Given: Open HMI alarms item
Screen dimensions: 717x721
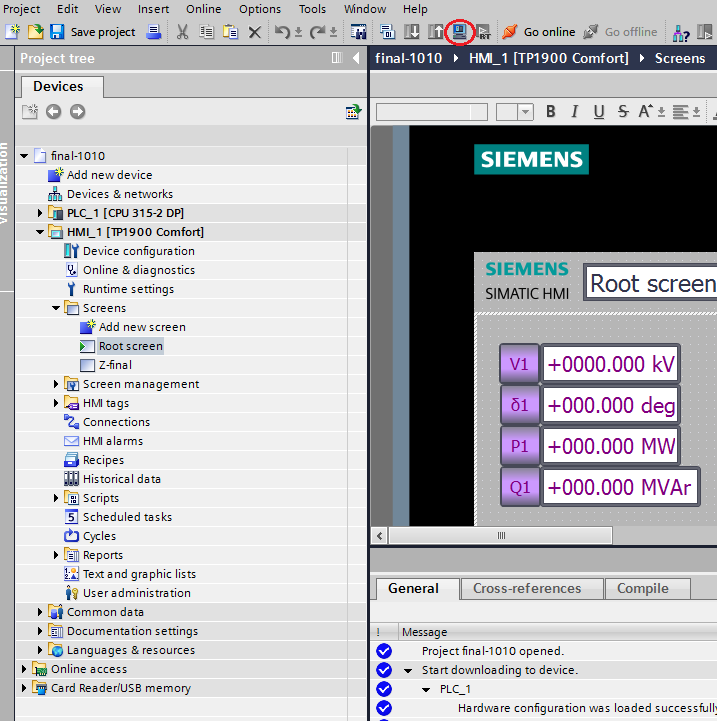Looking at the screenshot, I should click(113, 441).
